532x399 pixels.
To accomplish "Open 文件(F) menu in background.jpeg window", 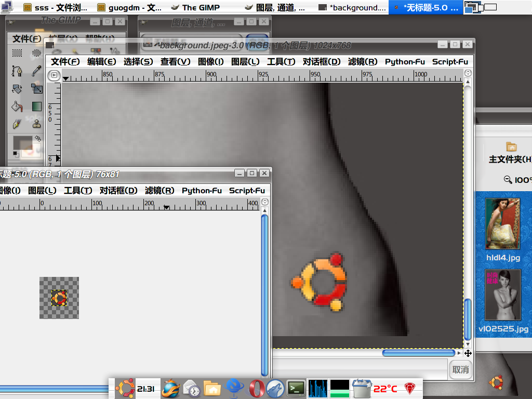I will [x=65, y=62].
